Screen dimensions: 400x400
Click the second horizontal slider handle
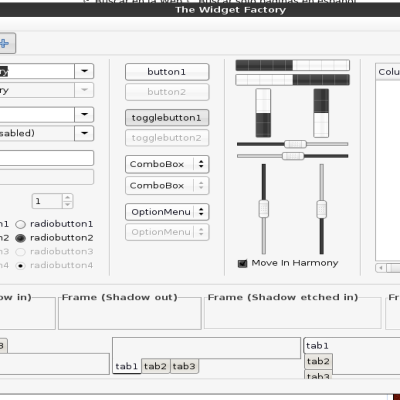click(293, 156)
